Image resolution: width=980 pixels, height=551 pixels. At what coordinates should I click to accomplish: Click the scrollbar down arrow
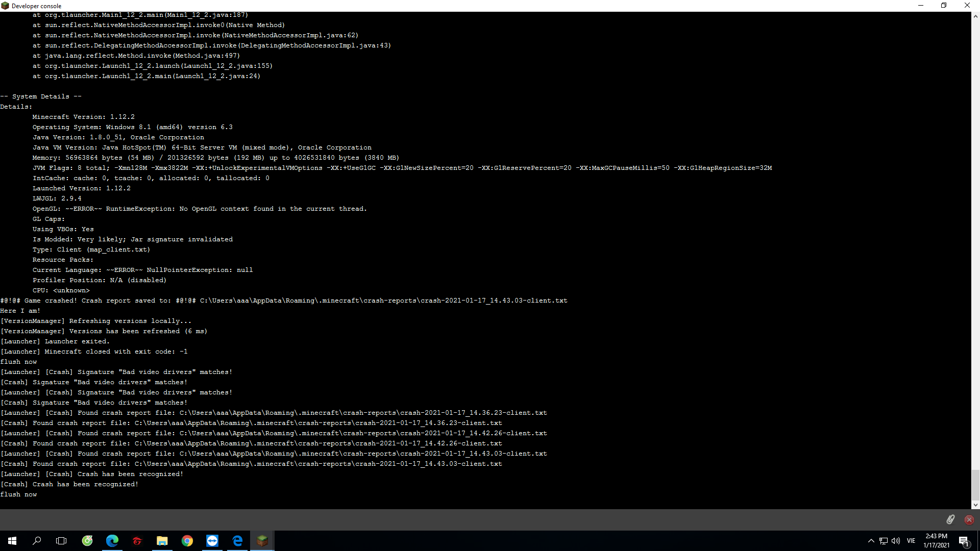[x=975, y=505]
